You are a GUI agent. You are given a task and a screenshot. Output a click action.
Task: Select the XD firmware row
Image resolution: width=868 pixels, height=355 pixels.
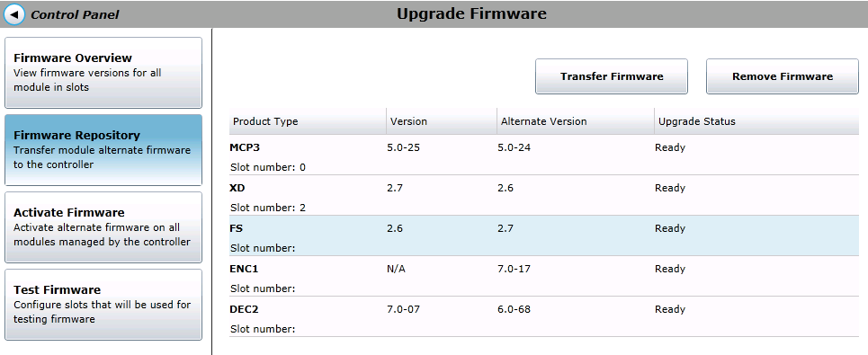tap(544, 195)
